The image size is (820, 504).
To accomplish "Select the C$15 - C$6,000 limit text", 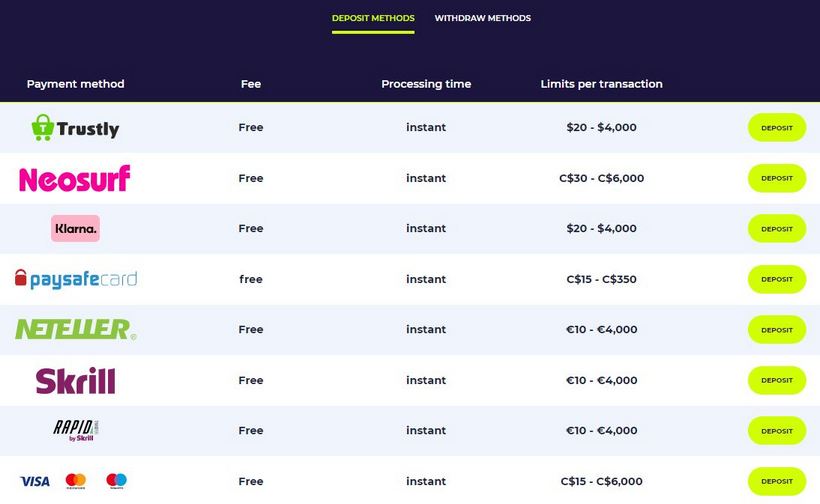I will (601, 481).
